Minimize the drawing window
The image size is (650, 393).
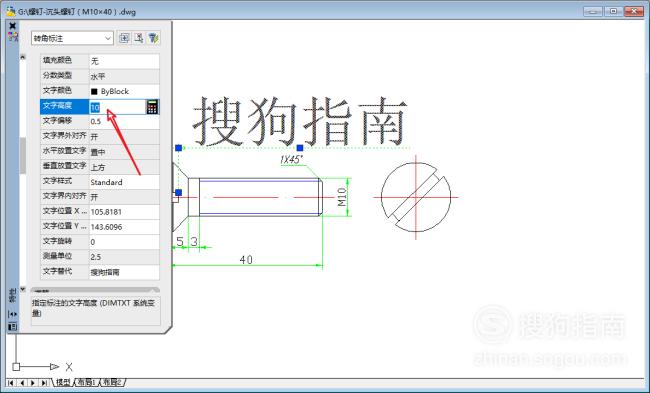click(593, 12)
